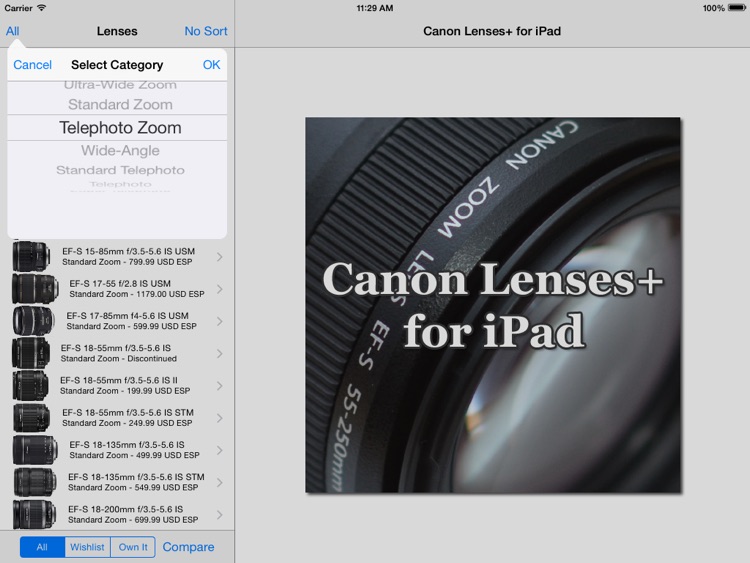Pick Standard Zoom in the category picker
The height and width of the screenshot is (563, 750).
120,104
